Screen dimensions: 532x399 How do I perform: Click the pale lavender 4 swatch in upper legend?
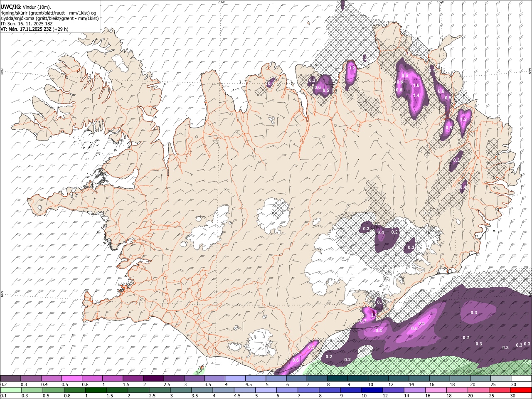pyautogui.click(x=235, y=378)
